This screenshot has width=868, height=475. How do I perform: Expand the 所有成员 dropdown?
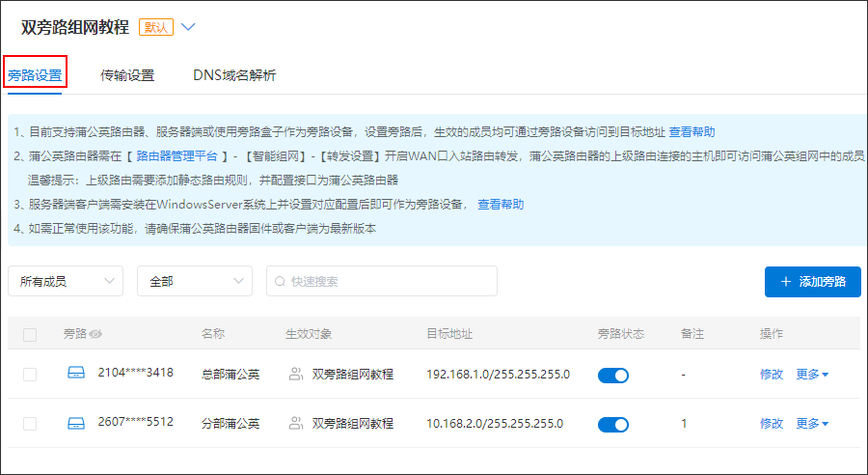coord(66,281)
